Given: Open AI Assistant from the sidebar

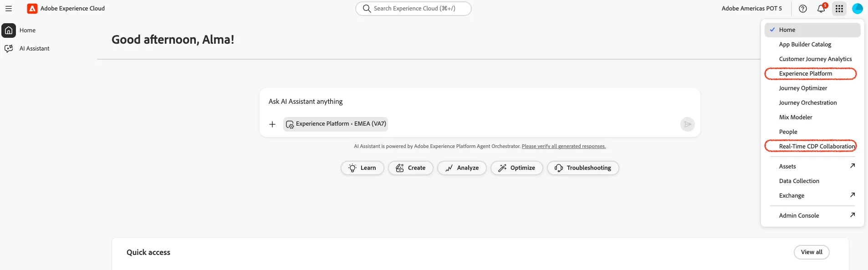Looking at the screenshot, I should tap(27, 49).
